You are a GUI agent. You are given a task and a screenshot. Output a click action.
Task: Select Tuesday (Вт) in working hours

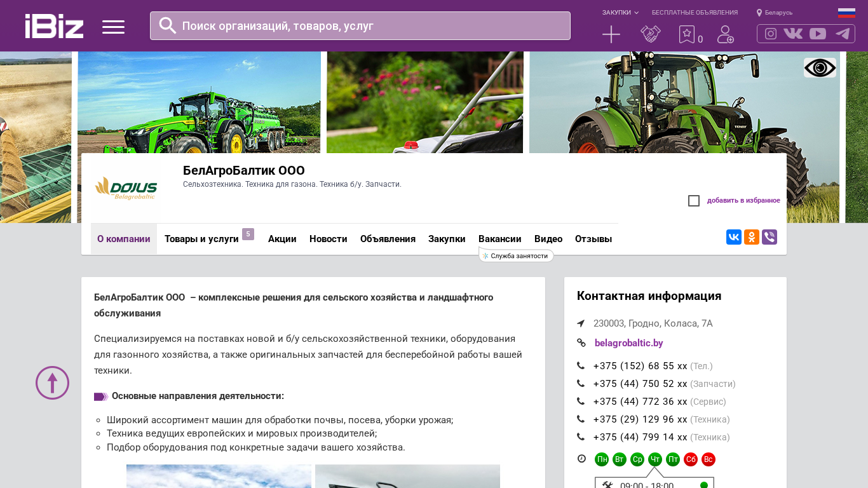point(620,459)
